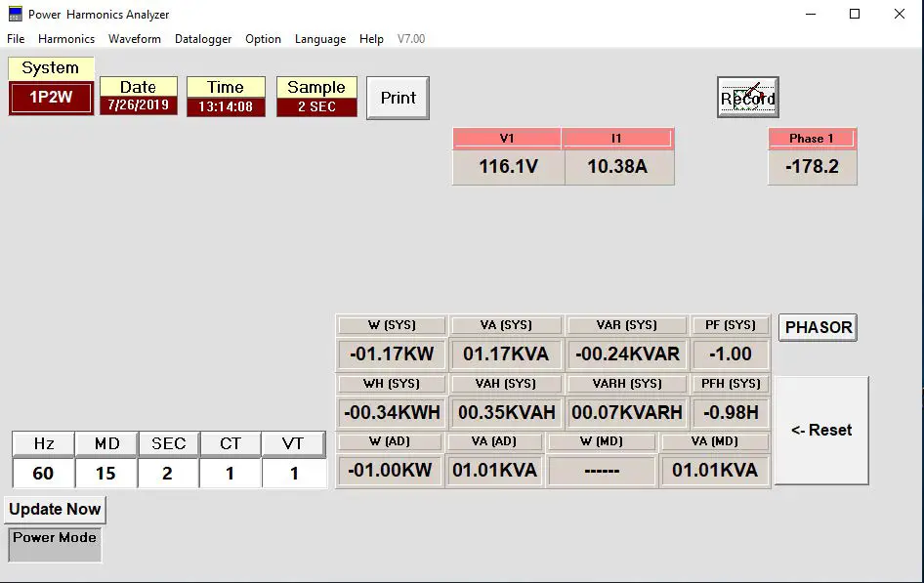The image size is (924, 583).
Task: Open the File menu
Action: 16,39
